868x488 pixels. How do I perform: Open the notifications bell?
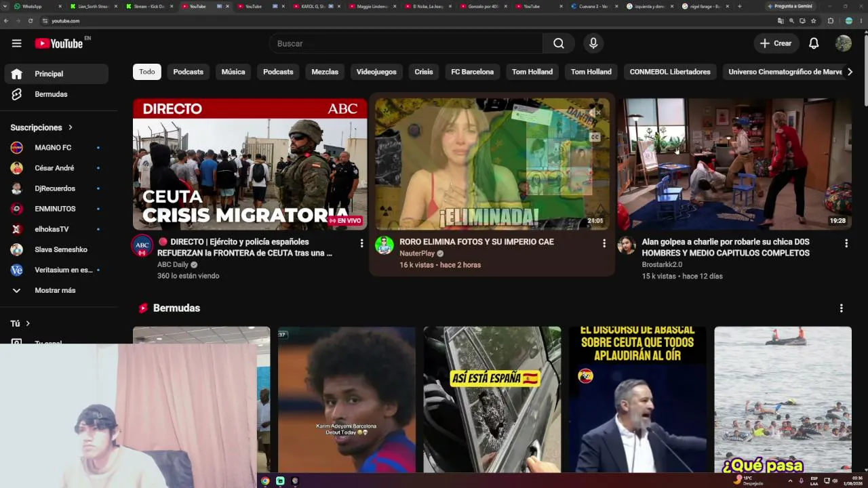(x=814, y=43)
